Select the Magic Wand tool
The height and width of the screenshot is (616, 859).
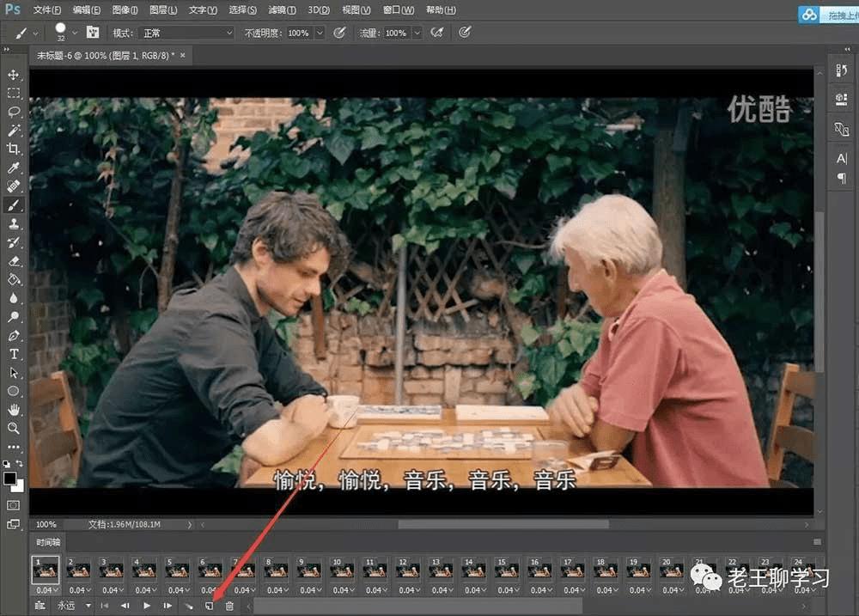(14, 130)
